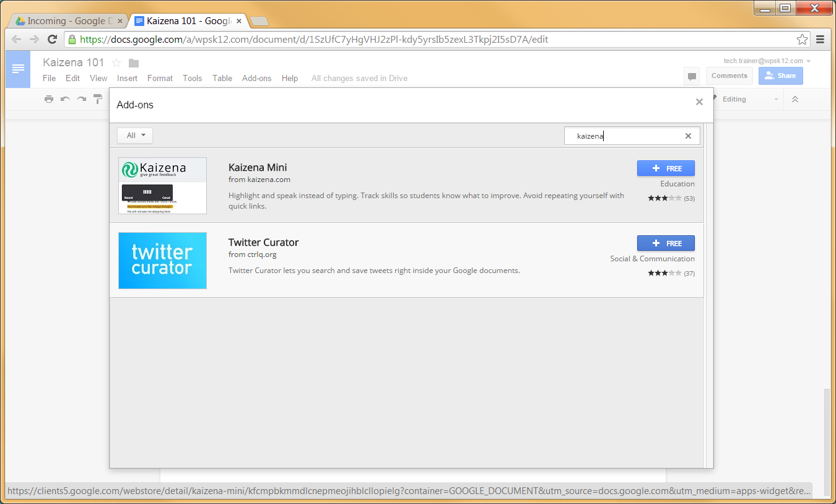Collapse the menus with the double chevron
Image resolution: width=836 pixels, height=504 pixels.
point(795,99)
